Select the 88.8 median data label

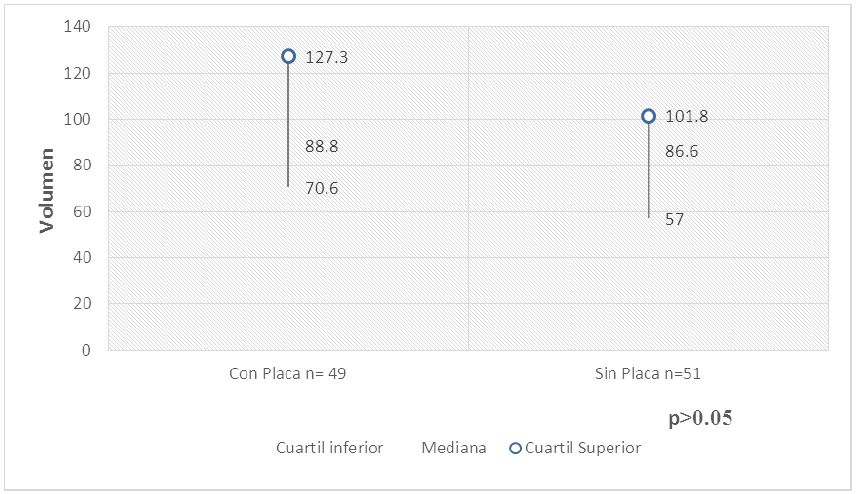(x=321, y=146)
